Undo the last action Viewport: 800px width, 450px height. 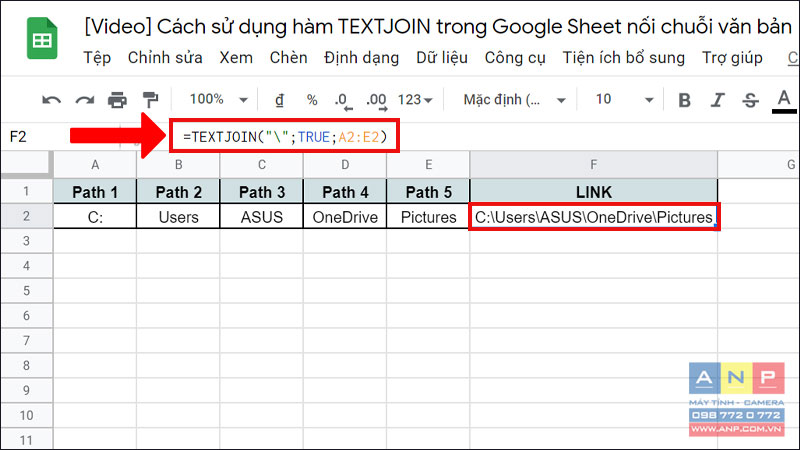pyautogui.click(x=52, y=100)
